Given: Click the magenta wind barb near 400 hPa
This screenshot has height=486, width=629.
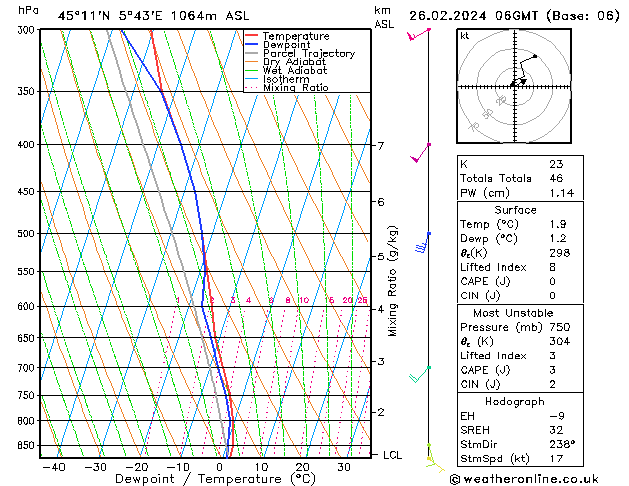Looking at the screenshot, I should [x=422, y=152].
